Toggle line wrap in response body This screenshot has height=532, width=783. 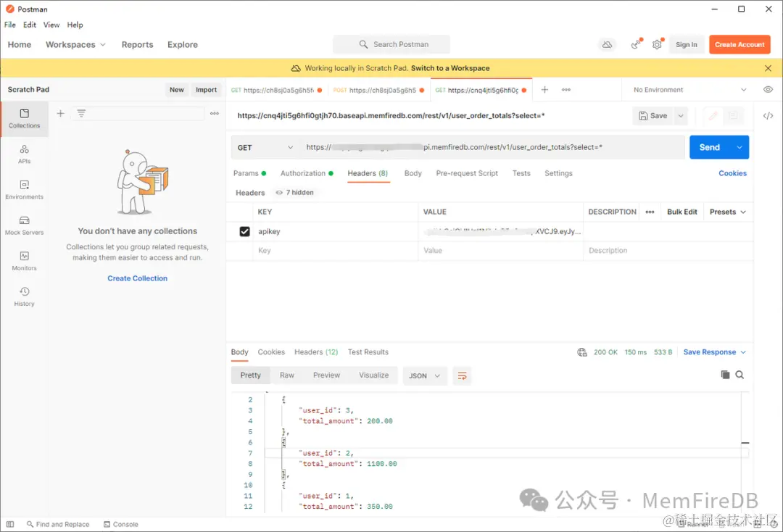pos(463,375)
